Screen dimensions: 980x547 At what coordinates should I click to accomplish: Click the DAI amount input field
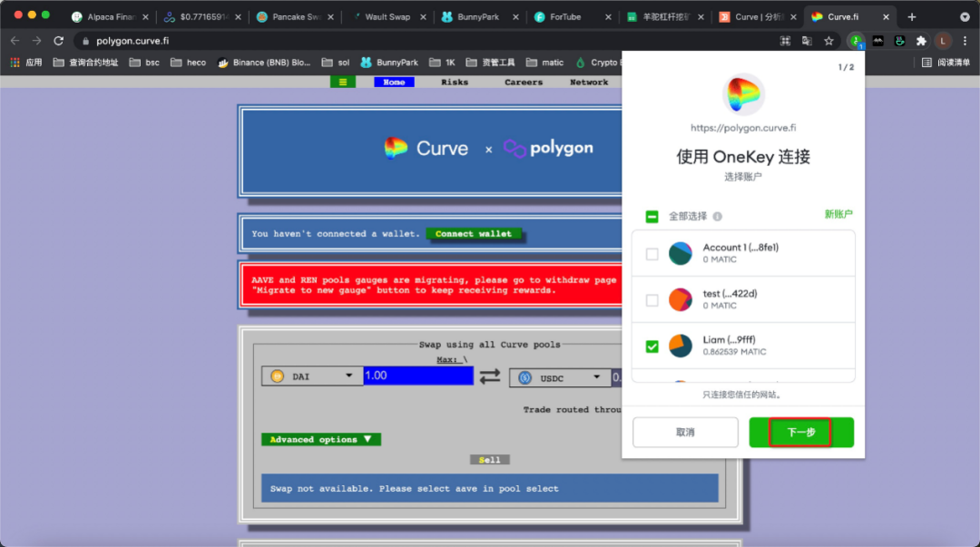click(x=417, y=376)
